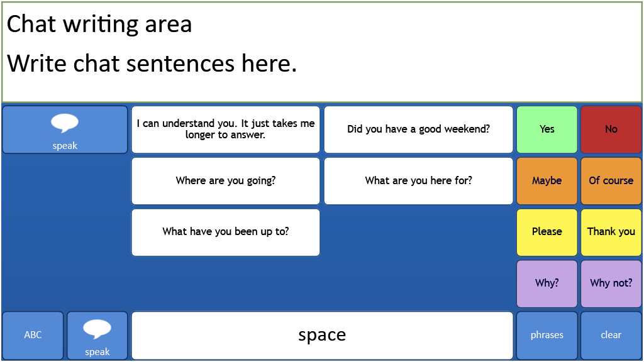Open the phrases page
This screenshot has width=644, height=362.
pyautogui.click(x=547, y=335)
